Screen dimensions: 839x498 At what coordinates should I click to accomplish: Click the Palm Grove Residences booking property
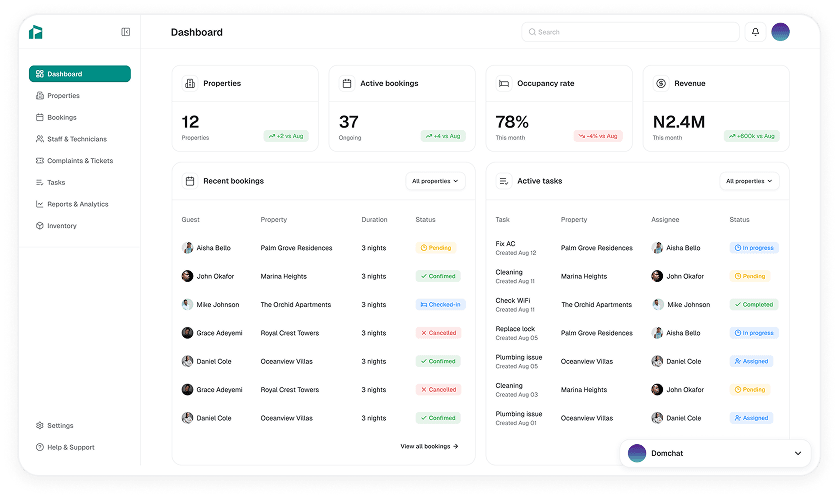[x=296, y=248]
